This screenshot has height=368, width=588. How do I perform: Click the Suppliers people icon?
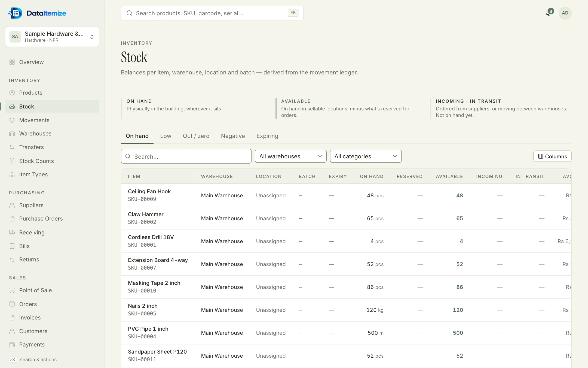click(x=12, y=205)
